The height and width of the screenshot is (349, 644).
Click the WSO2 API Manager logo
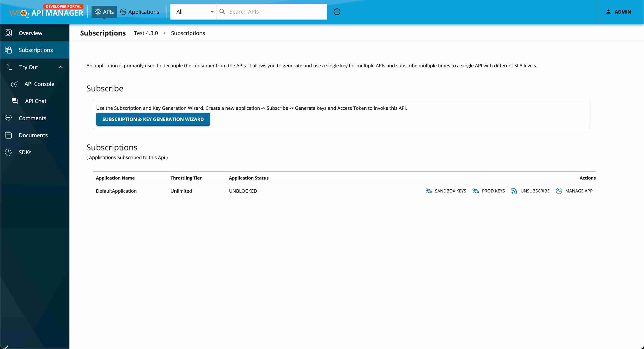point(46,12)
